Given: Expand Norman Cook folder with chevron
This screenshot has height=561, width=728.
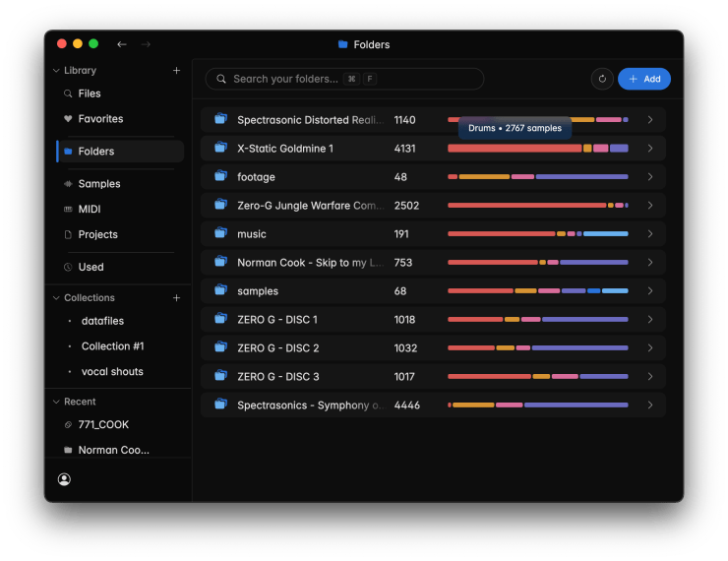Looking at the screenshot, I should coord(650,263).
